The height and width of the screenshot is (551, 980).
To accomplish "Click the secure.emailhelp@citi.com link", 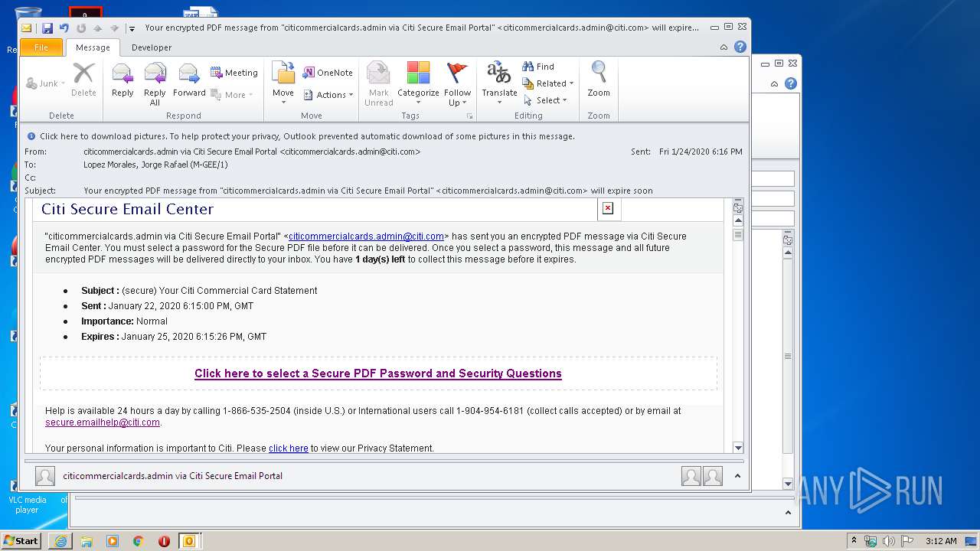I will point(103,422).
